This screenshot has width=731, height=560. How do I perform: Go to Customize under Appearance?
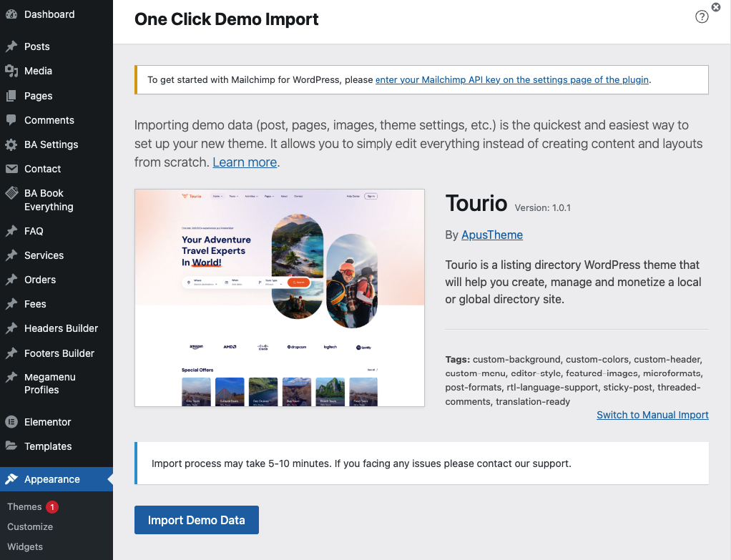point(30,526)
